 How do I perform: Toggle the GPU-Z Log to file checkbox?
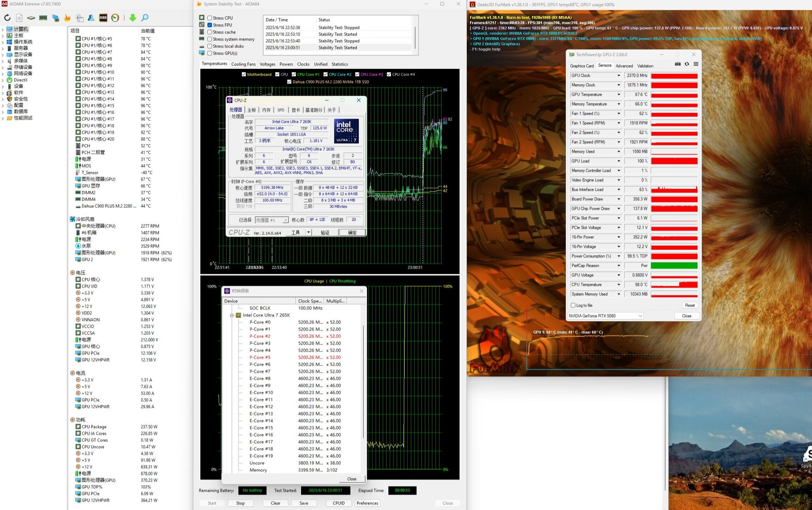click(x=573, y=305)
